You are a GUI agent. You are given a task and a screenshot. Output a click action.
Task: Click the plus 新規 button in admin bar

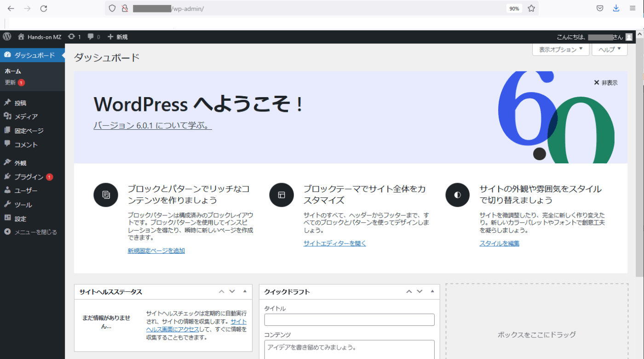[x=118, y=37]
